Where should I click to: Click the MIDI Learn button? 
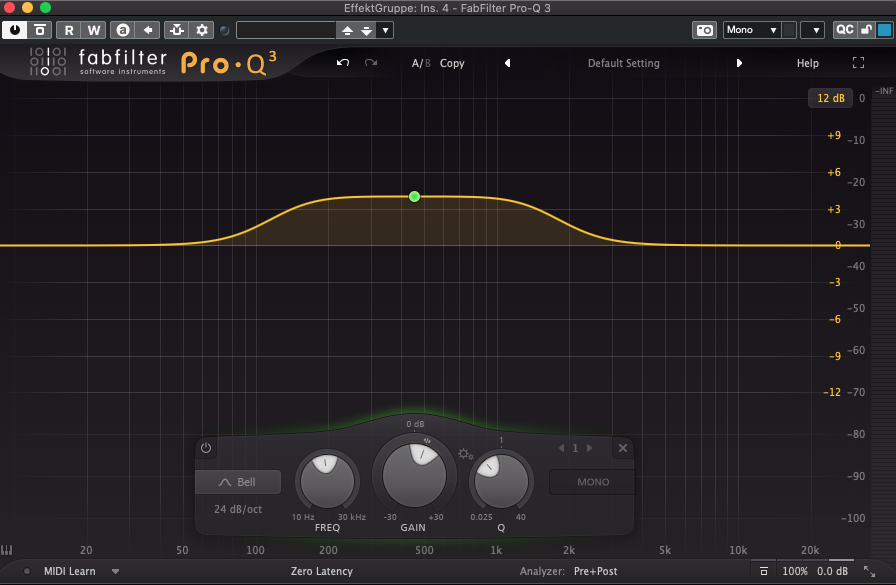coord(70,571)
